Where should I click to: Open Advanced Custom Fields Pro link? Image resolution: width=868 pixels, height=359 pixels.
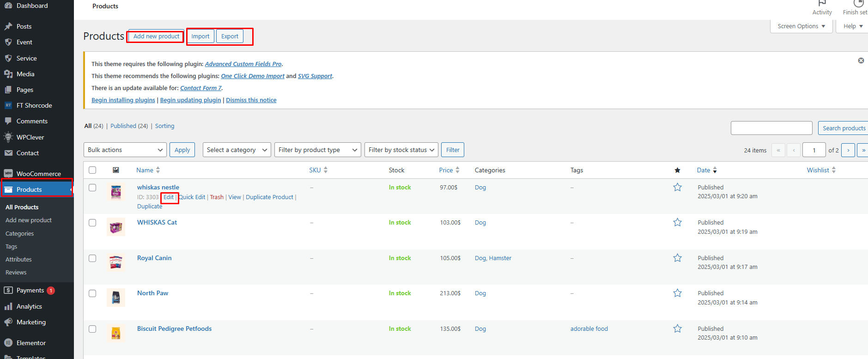(243, 64)
